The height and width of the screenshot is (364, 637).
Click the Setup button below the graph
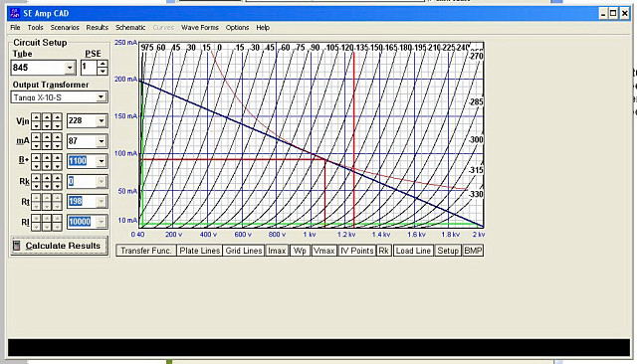pos(448,251)
